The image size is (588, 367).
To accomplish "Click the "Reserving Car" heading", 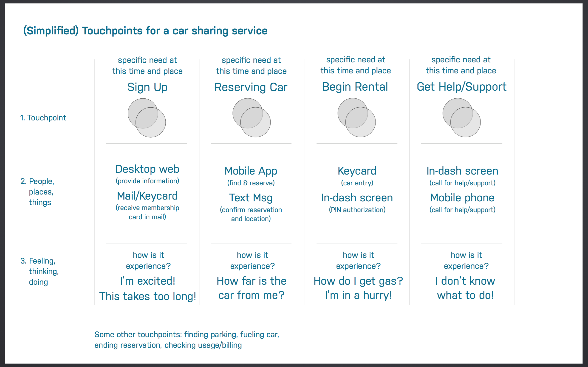I will pyautogui.click(x=251, y=87).
